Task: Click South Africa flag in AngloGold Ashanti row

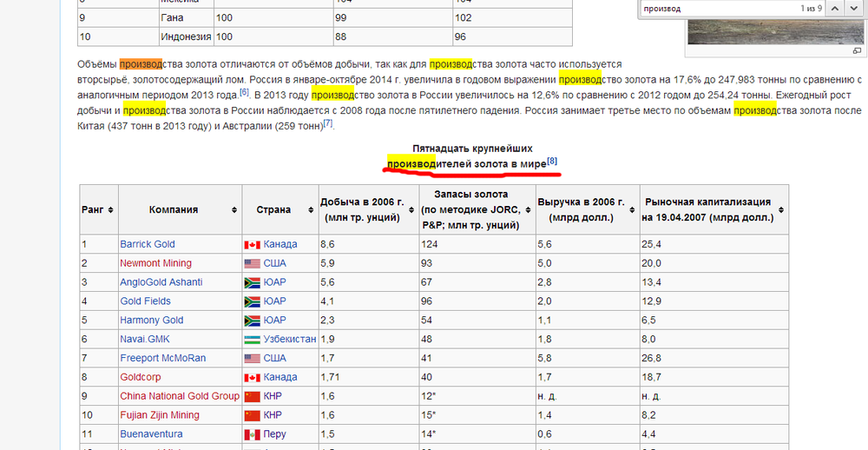Action: pos(252,282)
